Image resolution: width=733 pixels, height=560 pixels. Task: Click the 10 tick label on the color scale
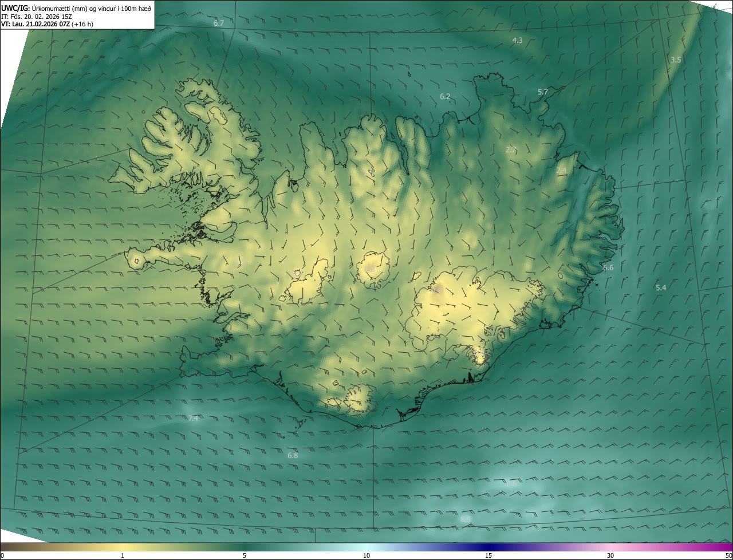point(366,555)
